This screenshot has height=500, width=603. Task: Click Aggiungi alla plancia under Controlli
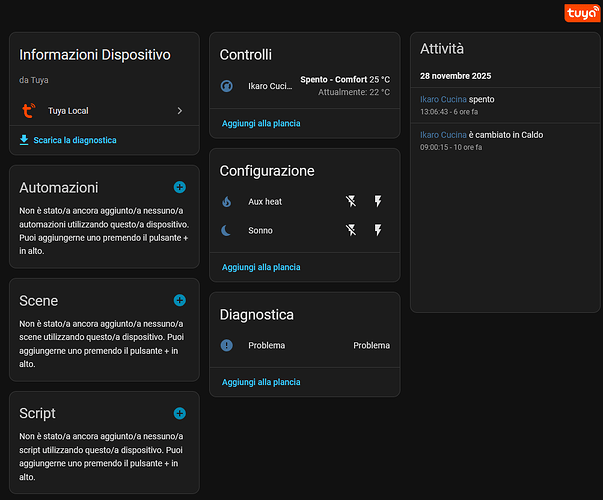click(x=261, y=123)
